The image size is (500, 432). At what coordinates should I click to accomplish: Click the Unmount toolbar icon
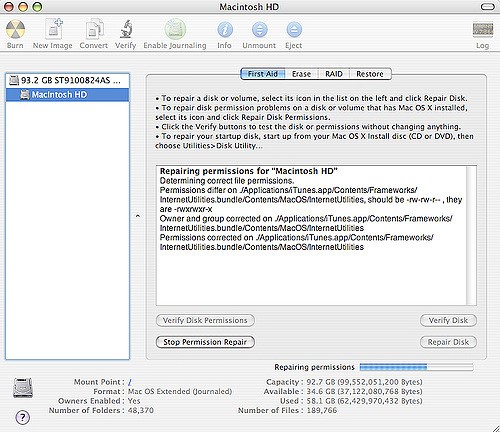coord(259,30)
